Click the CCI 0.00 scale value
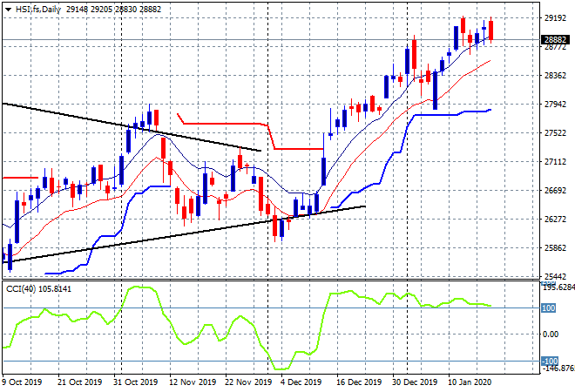This screenshot has width=575, height=392. tap(551, 334)
